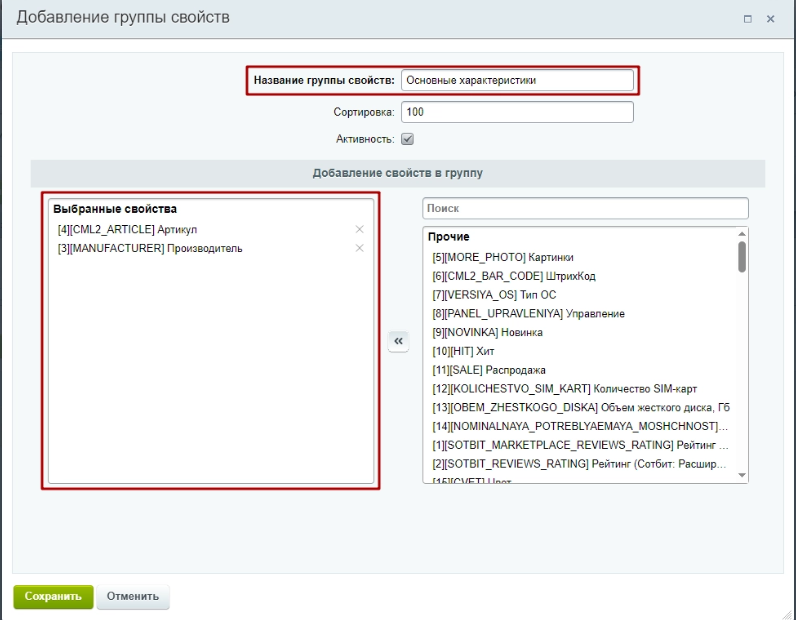Select the NOVINKA Новинка property
The width and height of the screenshot is (796, 620).
(488, 333)
